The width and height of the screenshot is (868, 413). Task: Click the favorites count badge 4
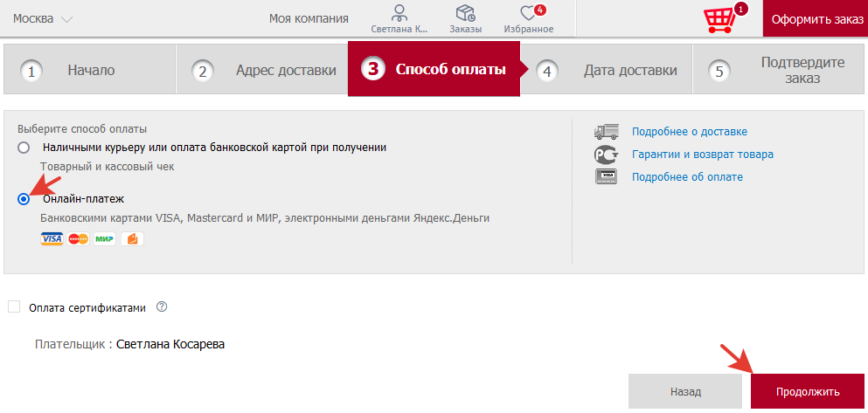coord(539,10)
